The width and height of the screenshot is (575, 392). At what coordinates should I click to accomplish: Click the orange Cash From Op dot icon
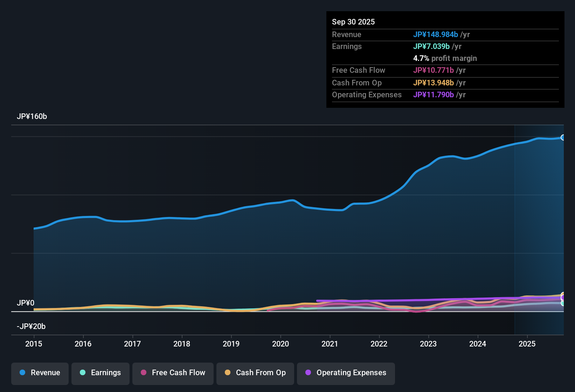click(x=227, y=373)
